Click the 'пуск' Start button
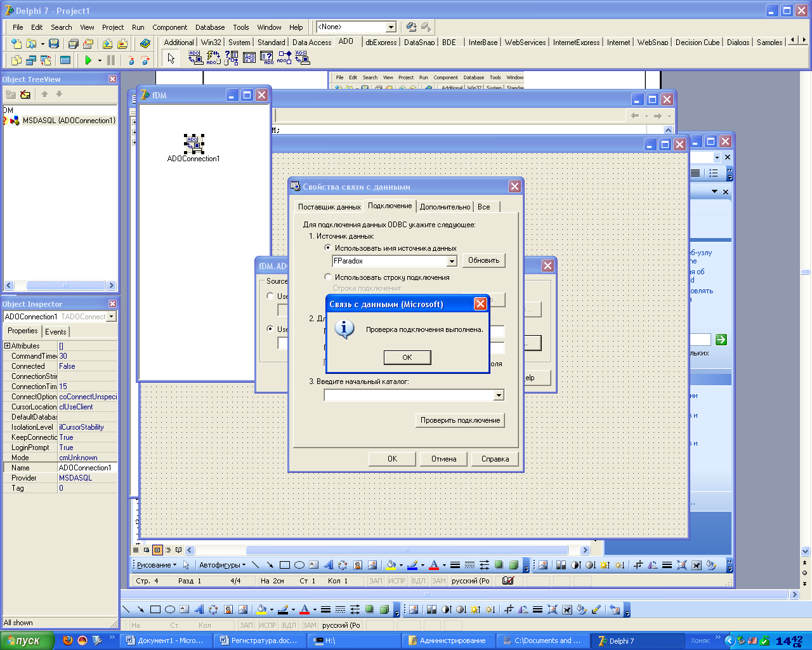Image resolution: width=812 pixels, height=650 pixels. pos(27,641)
